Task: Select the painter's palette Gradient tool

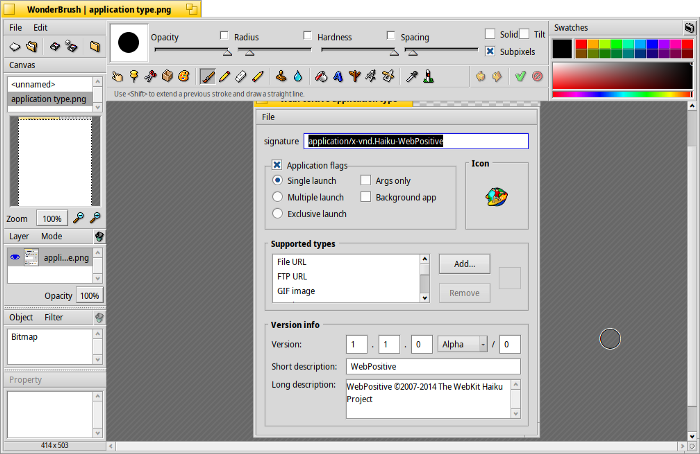Action: (183, 77)
